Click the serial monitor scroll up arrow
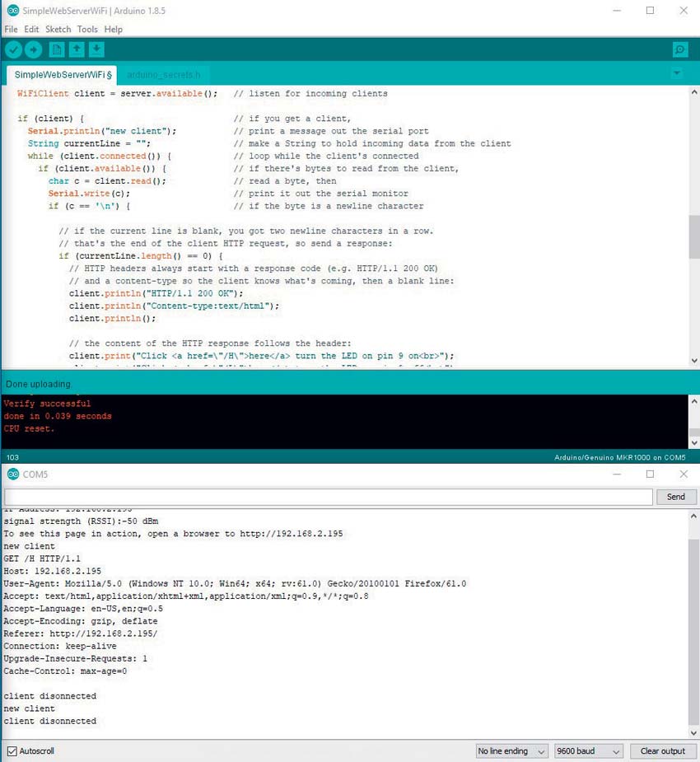700x762 pixels. [693, 516]
